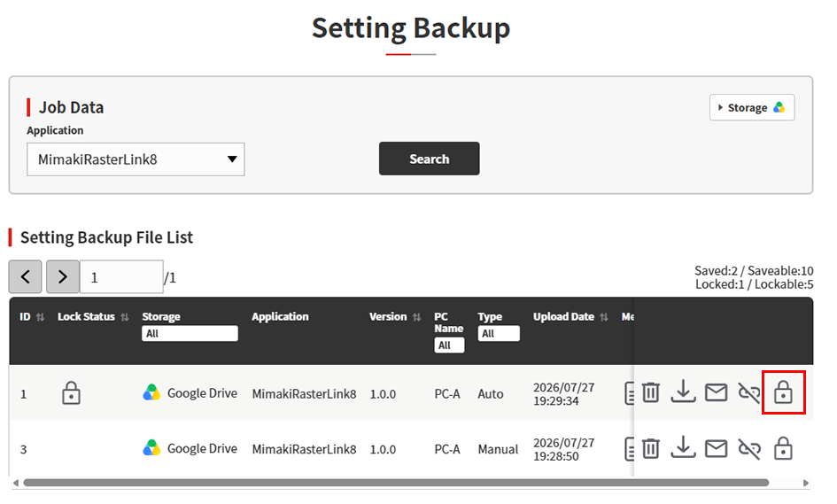The width and height of the screenshot is (837, 504).
Task: Click the broken-link icon in row ID 3
Action: (x=749, y=448)
